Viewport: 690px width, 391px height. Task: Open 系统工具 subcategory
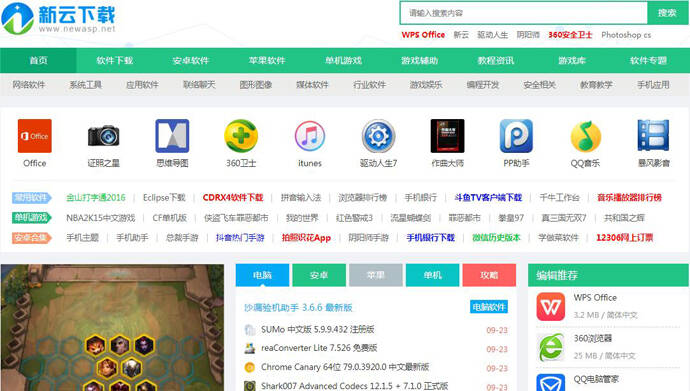click(86, 84)
